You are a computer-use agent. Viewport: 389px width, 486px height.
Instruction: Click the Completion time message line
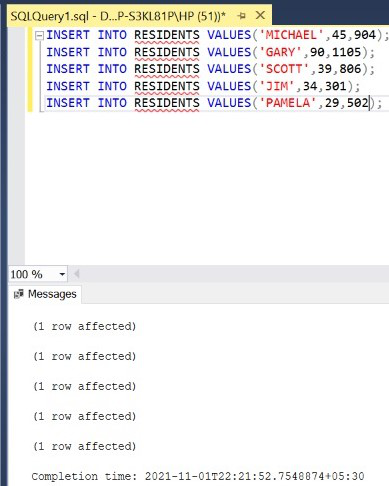coord(198,476)
